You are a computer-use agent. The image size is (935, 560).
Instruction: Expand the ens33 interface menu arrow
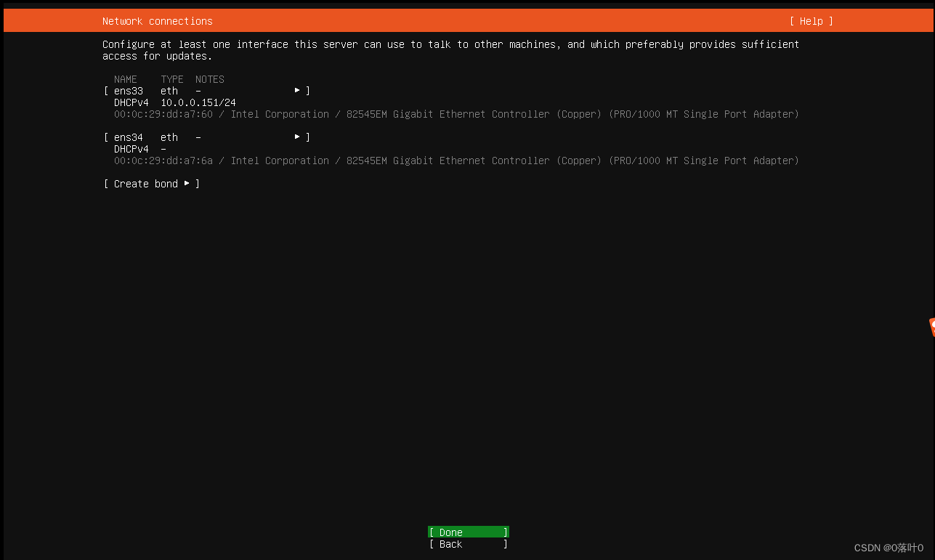297,91
